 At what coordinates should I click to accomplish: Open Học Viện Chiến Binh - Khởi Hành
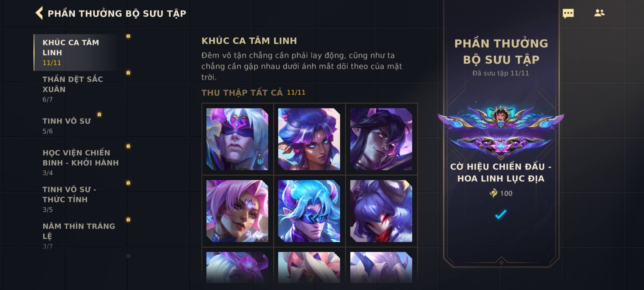[80, 162]
